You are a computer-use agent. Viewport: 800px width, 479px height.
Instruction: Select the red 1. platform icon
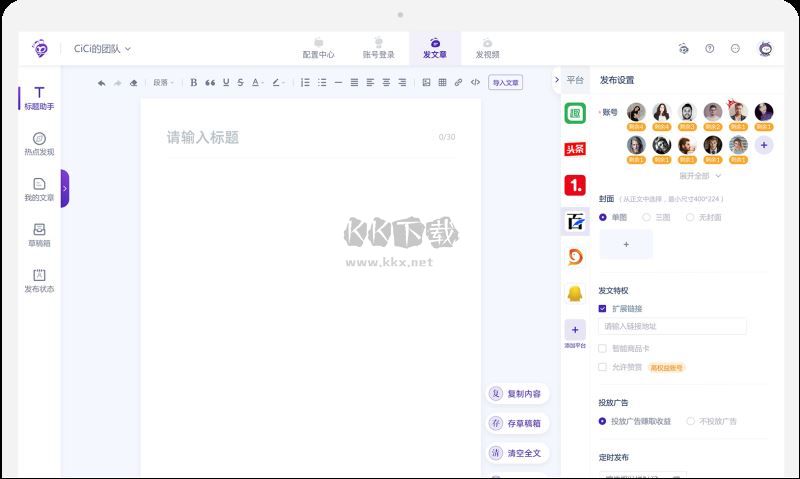[575, 185]
